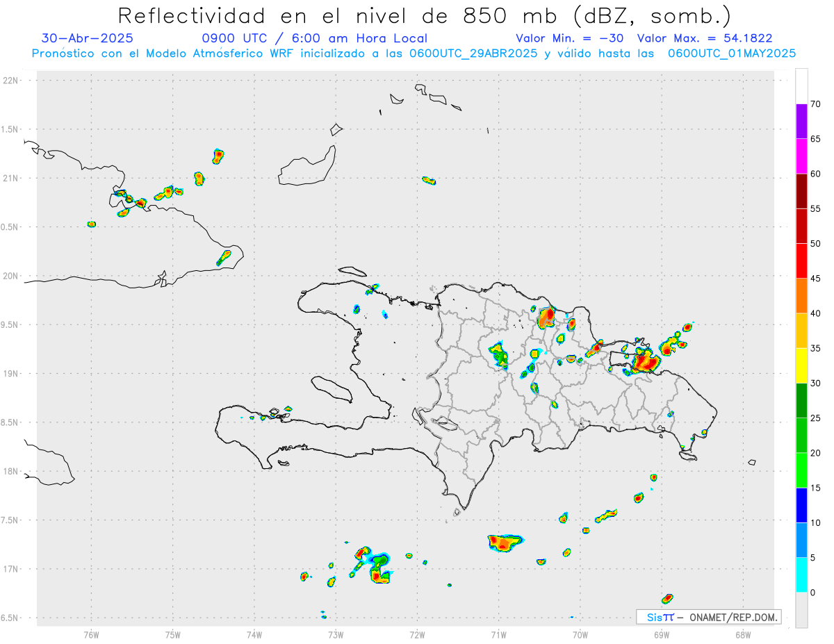
Task: Click the '22N' latitude label
Action: pos(12,80)
